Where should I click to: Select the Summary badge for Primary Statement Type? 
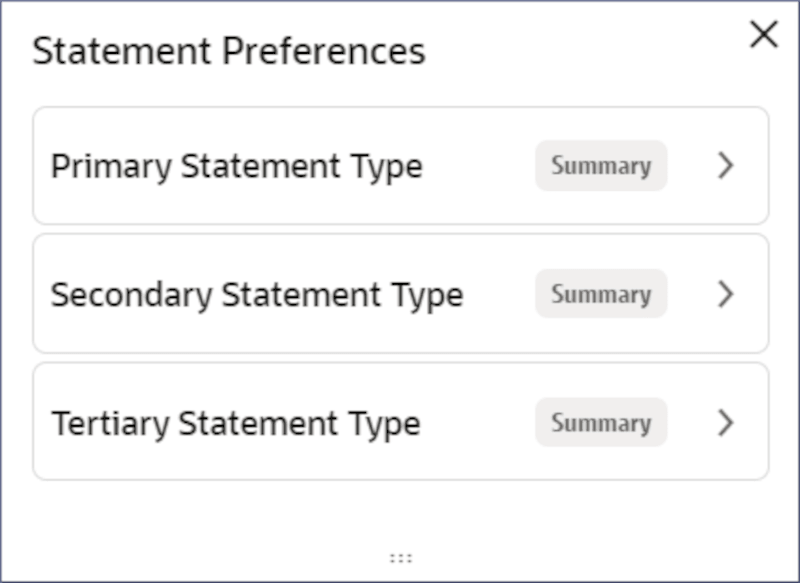600,166
